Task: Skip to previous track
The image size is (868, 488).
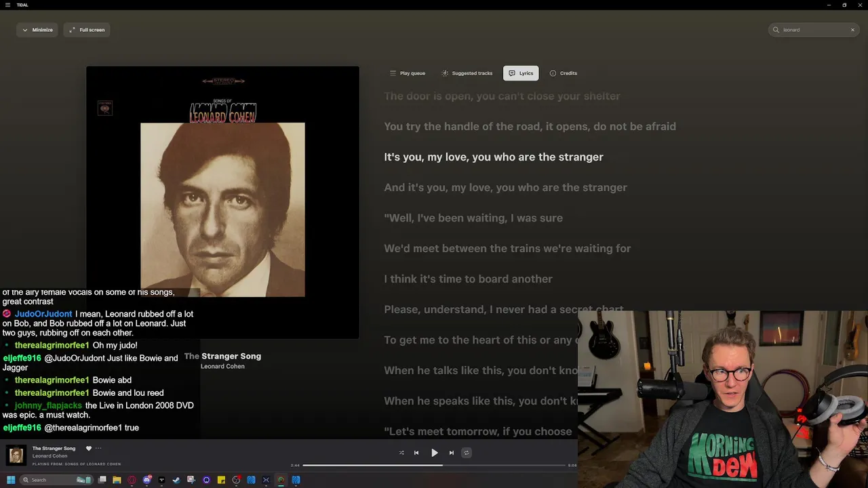Action: (416, 453)
